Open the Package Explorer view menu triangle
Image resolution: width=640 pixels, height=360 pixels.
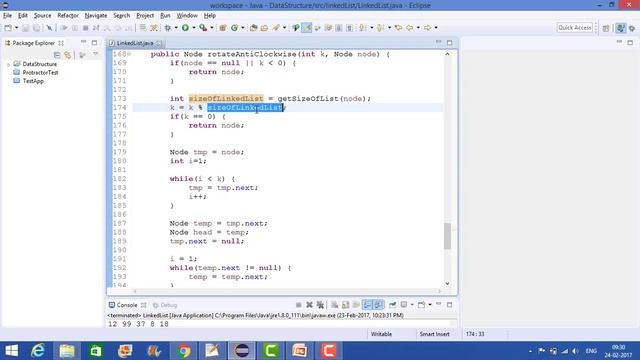(96, 54)
